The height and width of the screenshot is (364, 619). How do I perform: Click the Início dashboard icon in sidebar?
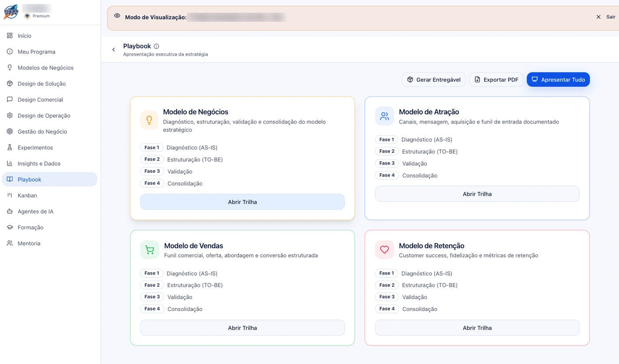(x=10, y=36)
